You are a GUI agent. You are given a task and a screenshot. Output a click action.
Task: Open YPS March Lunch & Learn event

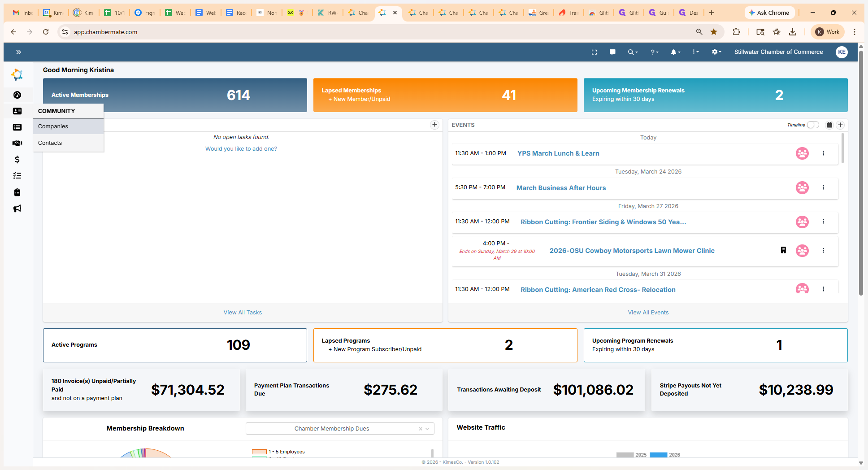[x=558, y=153]
